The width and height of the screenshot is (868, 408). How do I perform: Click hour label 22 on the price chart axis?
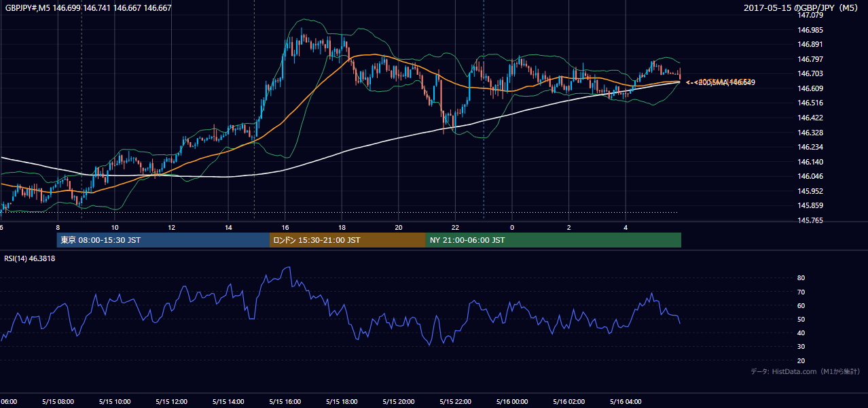click(455, 227)
